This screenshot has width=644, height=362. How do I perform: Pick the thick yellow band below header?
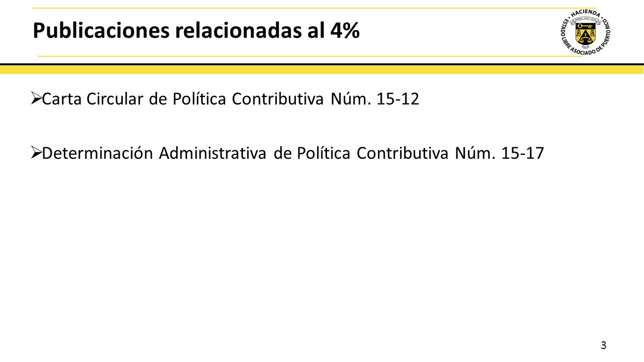pyautogui.click(x=322, y=70)
